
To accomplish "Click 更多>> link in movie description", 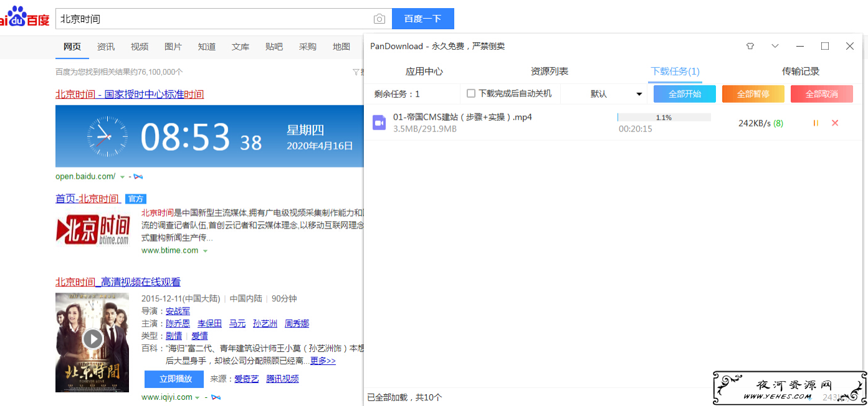I will tap(323, 361).
